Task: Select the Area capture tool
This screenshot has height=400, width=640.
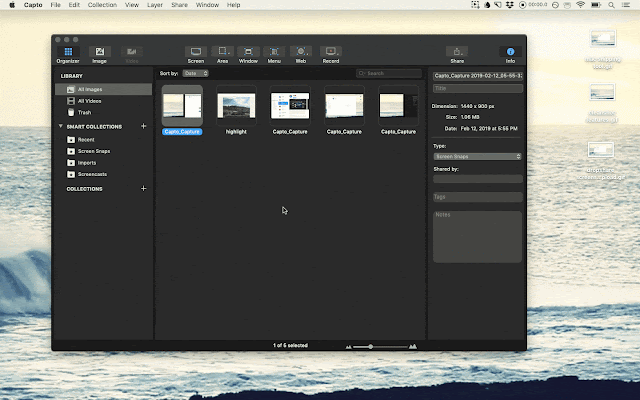Action: (x=222, y=55)
